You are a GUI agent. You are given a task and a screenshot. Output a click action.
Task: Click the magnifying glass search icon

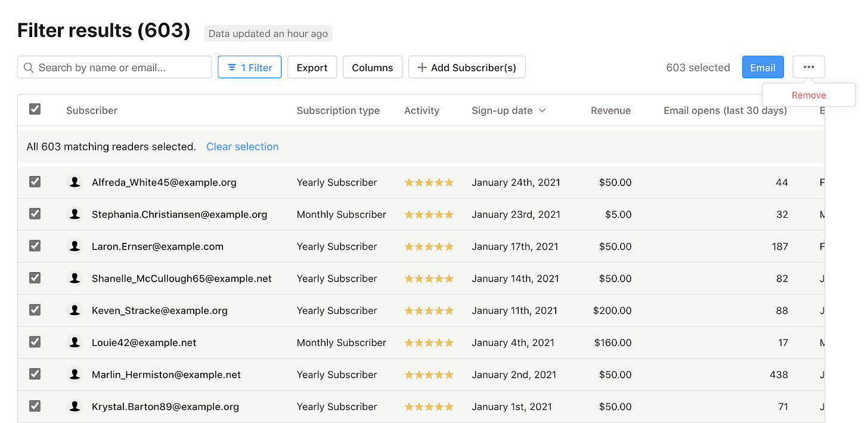(29, 67)
